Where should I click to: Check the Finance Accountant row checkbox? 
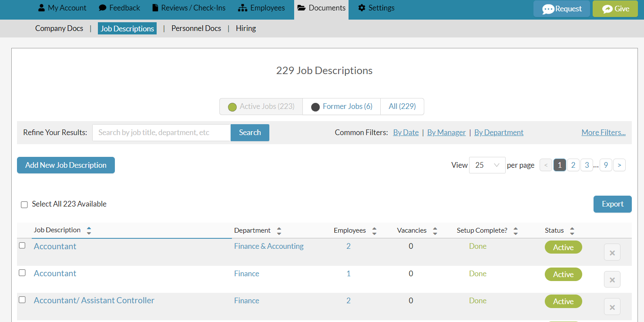pos(22,273)
